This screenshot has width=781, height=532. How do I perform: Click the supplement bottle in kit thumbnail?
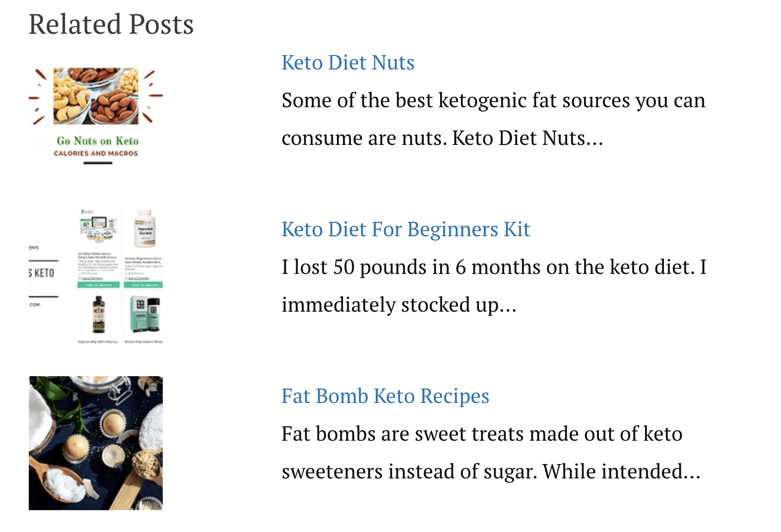point(145,228)
